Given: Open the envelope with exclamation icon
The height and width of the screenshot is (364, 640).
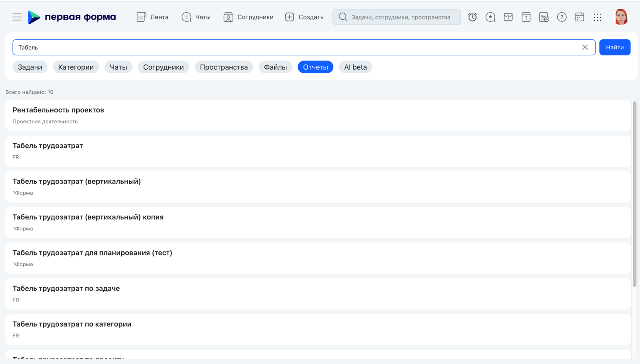Looking at the screenshot, I should [x=508, y=17].
